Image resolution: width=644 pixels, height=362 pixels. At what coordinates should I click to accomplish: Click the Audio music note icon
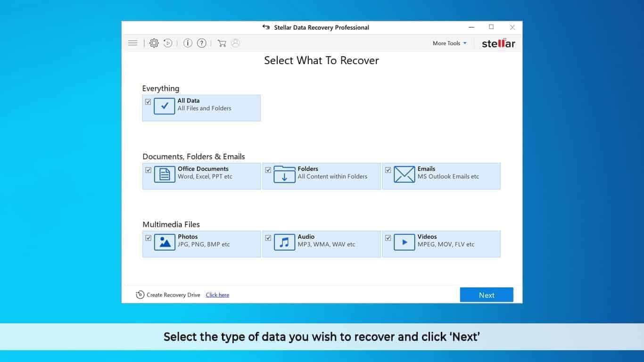(x=284, y=242)
